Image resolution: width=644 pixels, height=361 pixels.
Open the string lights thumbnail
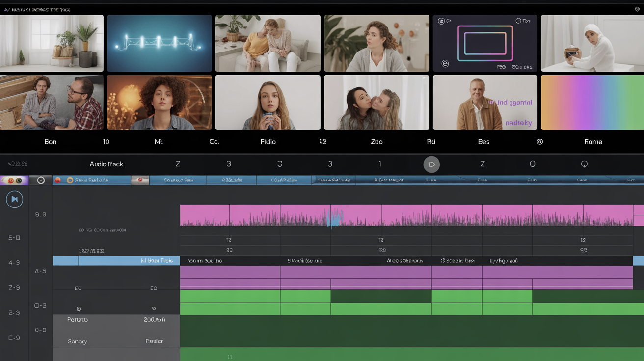[x=159, y=43]
